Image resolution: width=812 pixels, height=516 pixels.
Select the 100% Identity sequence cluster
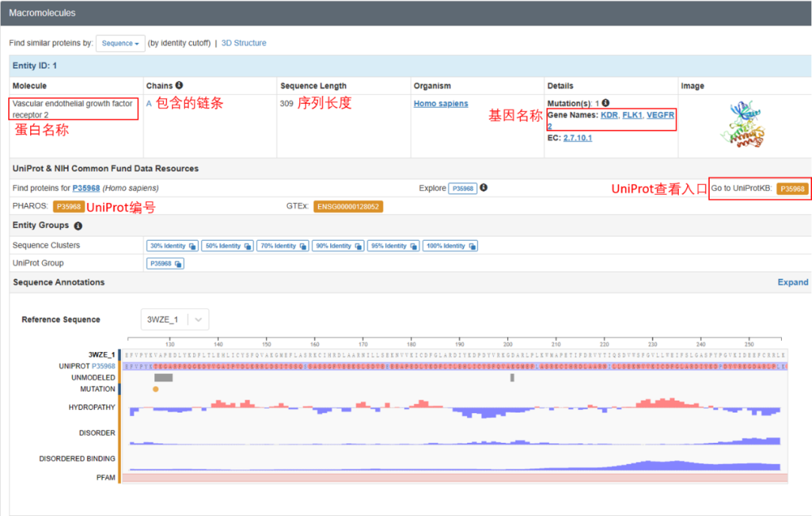pyautogui.click(x=450, y=246)
